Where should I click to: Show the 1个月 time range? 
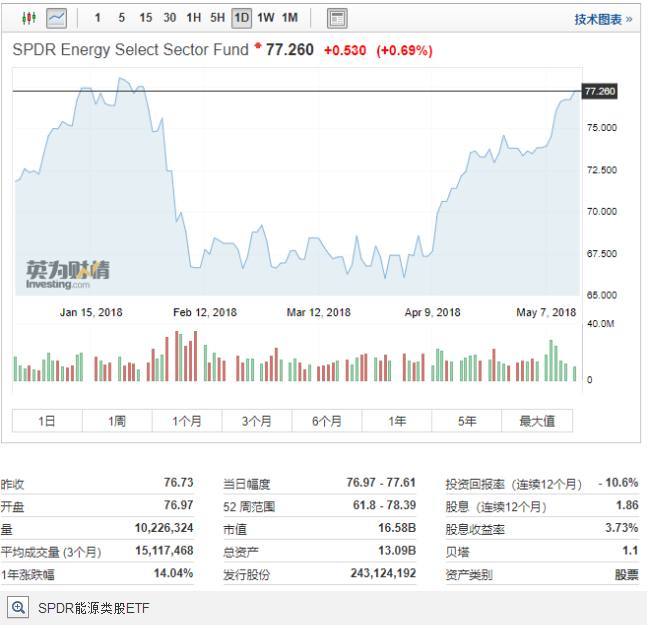click(187, 421)
